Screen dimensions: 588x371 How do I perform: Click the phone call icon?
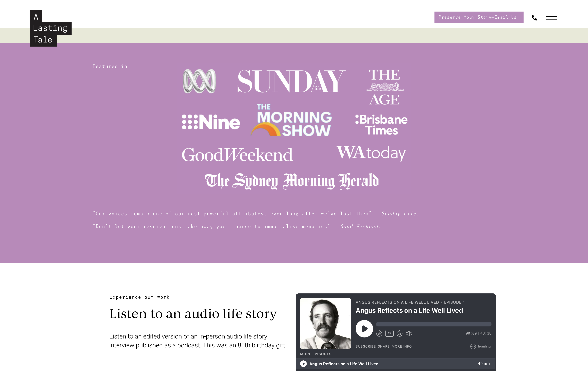534,18
